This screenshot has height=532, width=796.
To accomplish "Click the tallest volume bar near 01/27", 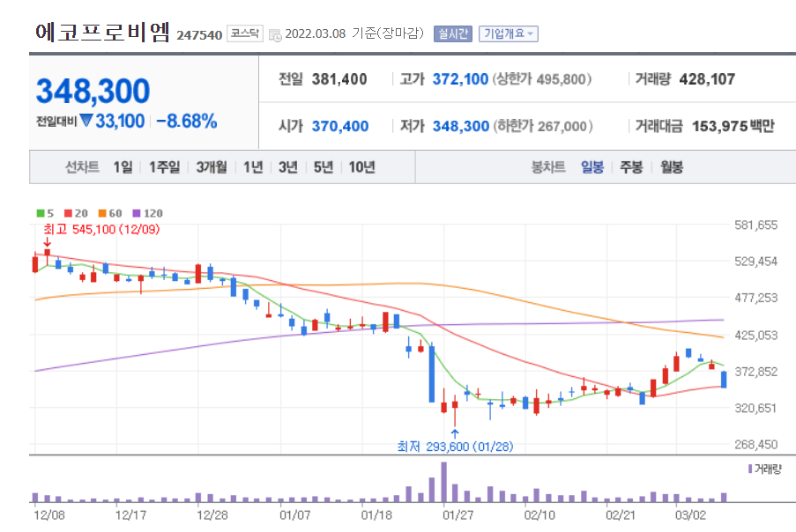I will point(444,482).
